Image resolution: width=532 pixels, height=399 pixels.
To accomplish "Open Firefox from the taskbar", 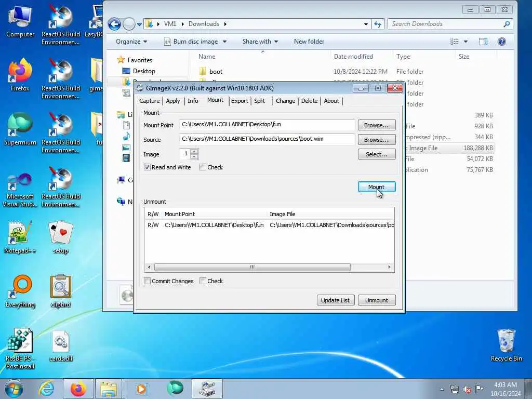I will click(x=78, y=389).
